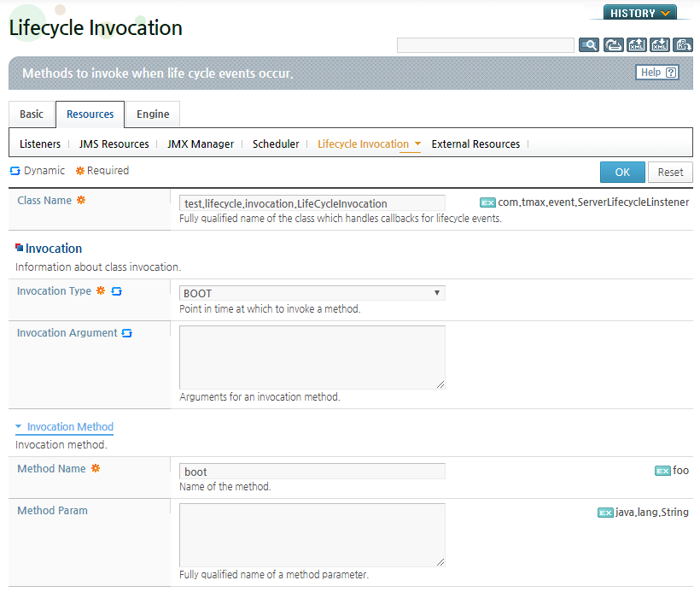Viewport: 700px width, 592px height.
Task: Collapse the Invocation Method section
Action: click(64, 426)
